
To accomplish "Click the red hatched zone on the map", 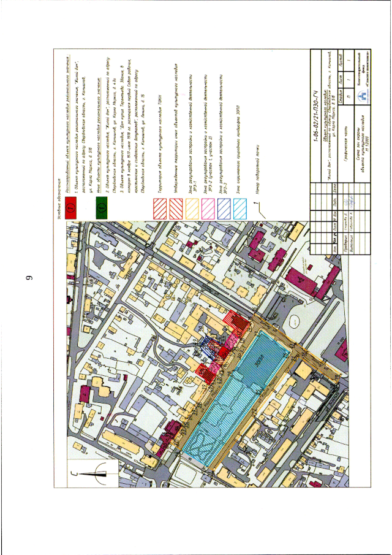I will coord(239,320).
